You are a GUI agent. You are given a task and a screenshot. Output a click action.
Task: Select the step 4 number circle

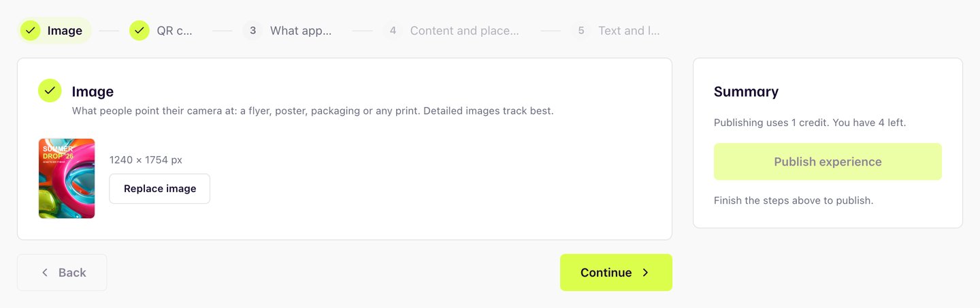coord(393,31)
